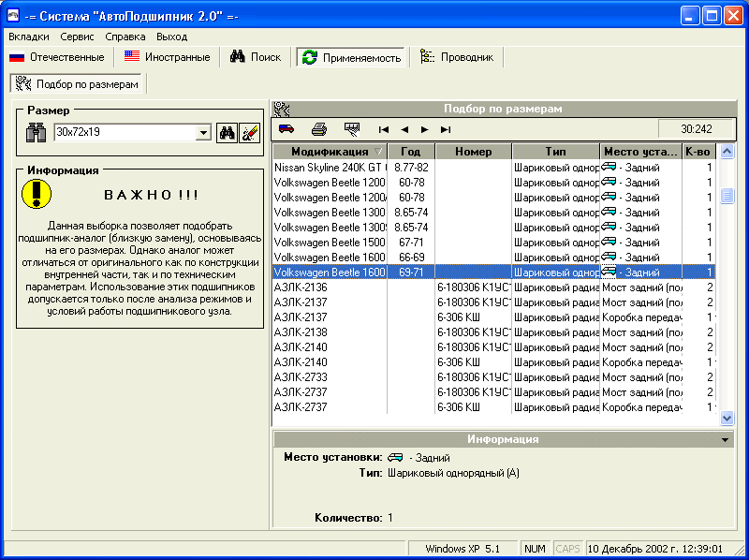Click the filter icon next to the printer
749x560 pixels.
352,129
